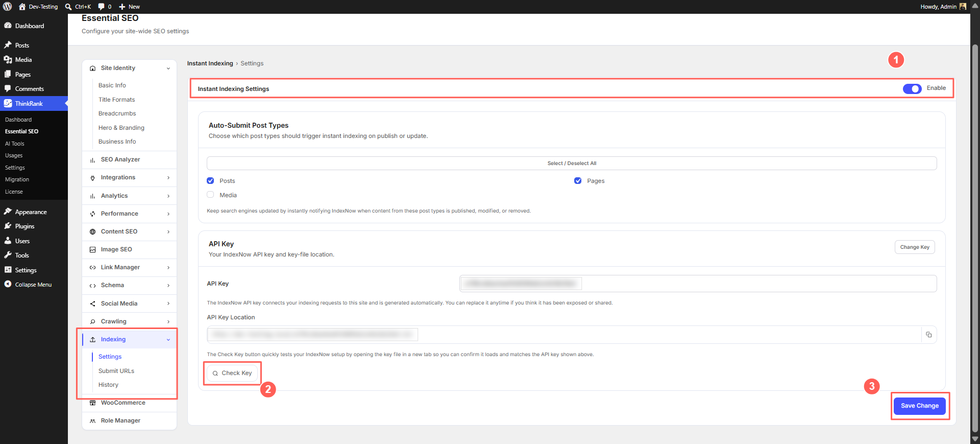Click the Change Key button
This screenshot has width=980, height=444.
pos(915,247)
